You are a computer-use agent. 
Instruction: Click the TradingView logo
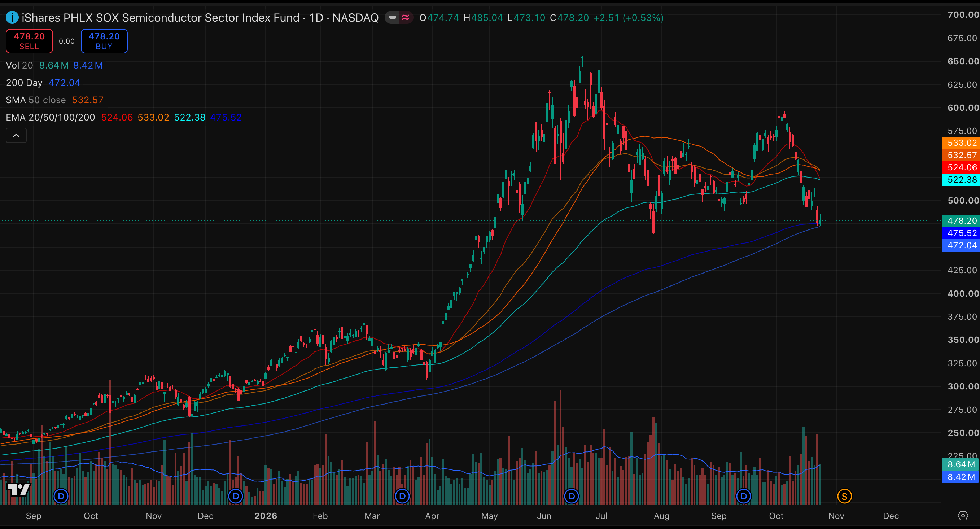[19, 489]
